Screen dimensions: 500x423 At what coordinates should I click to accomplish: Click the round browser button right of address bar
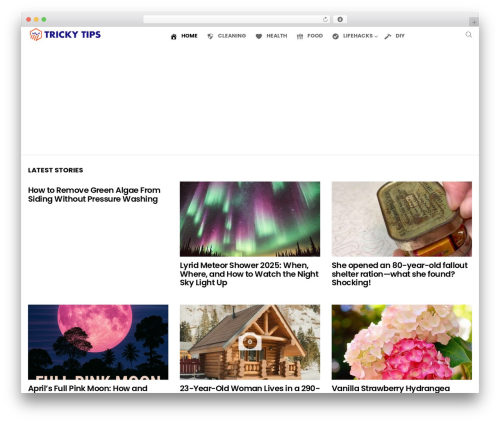coord(340,20)
